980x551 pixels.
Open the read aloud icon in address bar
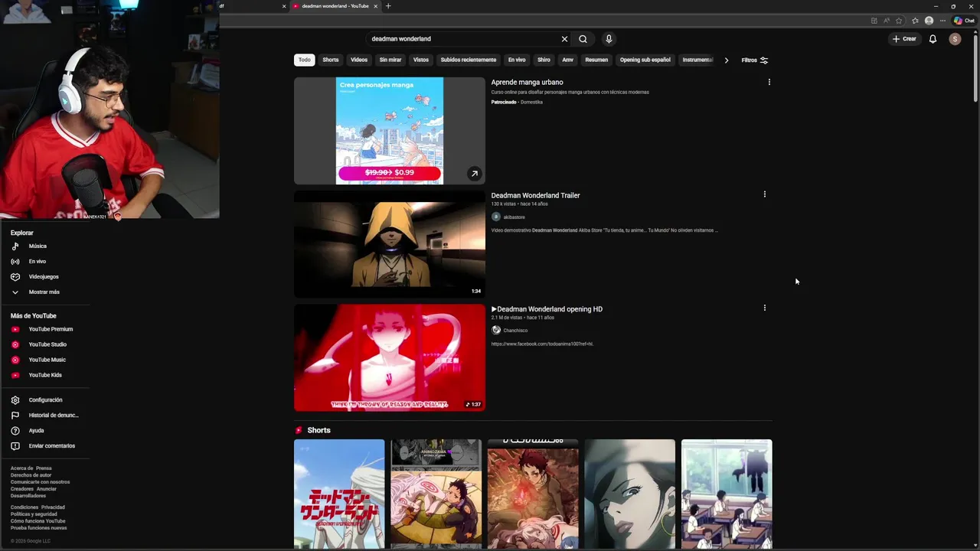887,21
